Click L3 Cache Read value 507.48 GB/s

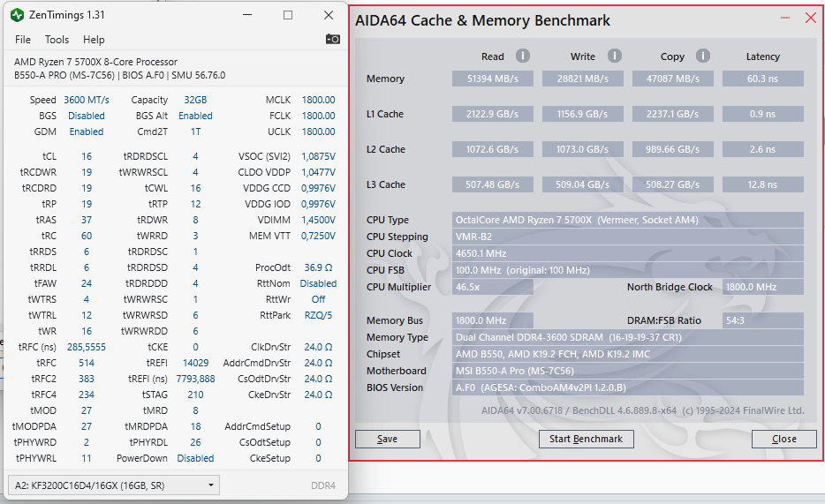click(x=493, y=184)
